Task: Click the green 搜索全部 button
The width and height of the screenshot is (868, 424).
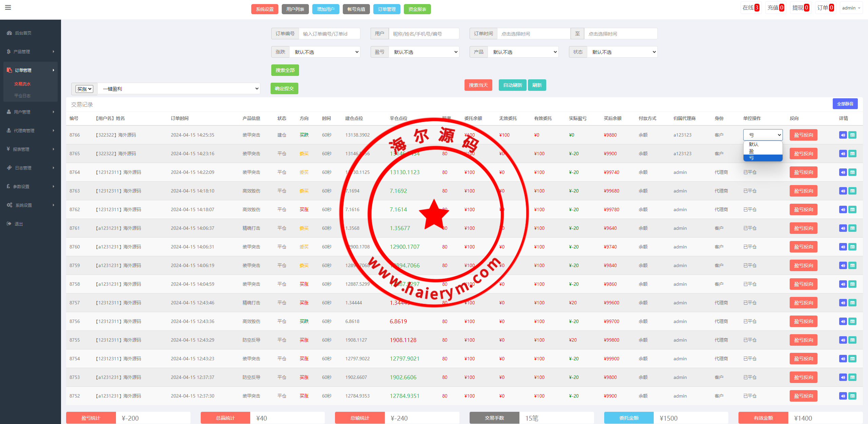Action: pos(285,70)
